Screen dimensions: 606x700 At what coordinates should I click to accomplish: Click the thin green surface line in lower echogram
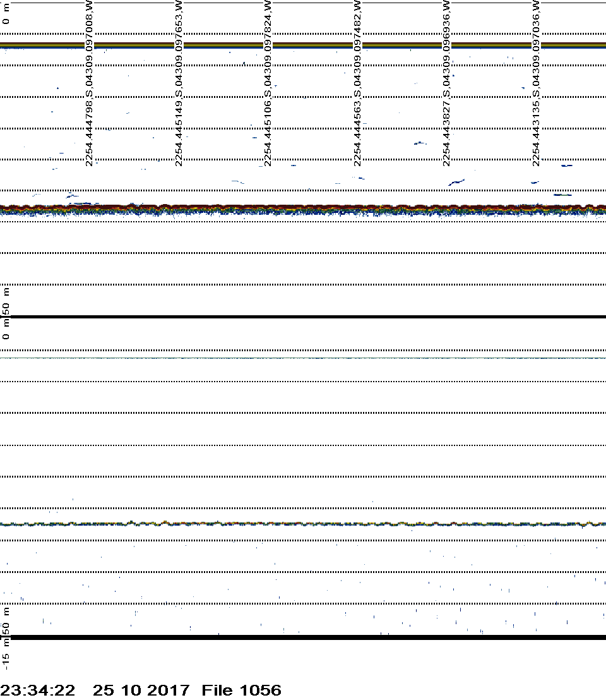coord(303,358)
